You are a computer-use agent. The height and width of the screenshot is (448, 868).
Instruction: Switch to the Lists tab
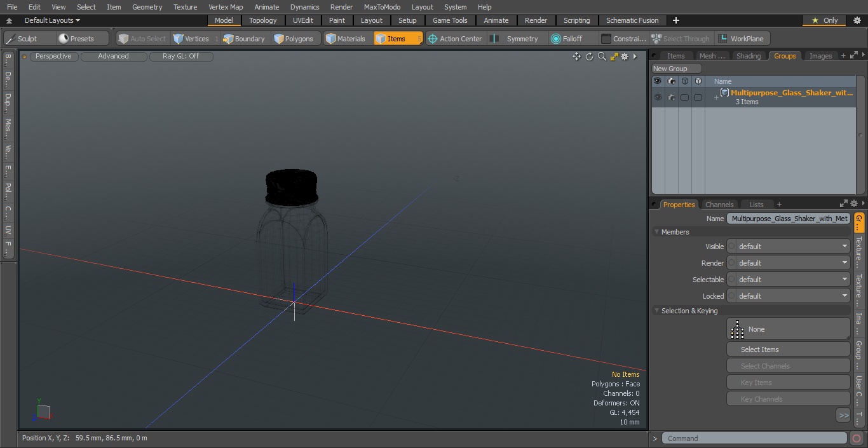(x=756, y=205)
